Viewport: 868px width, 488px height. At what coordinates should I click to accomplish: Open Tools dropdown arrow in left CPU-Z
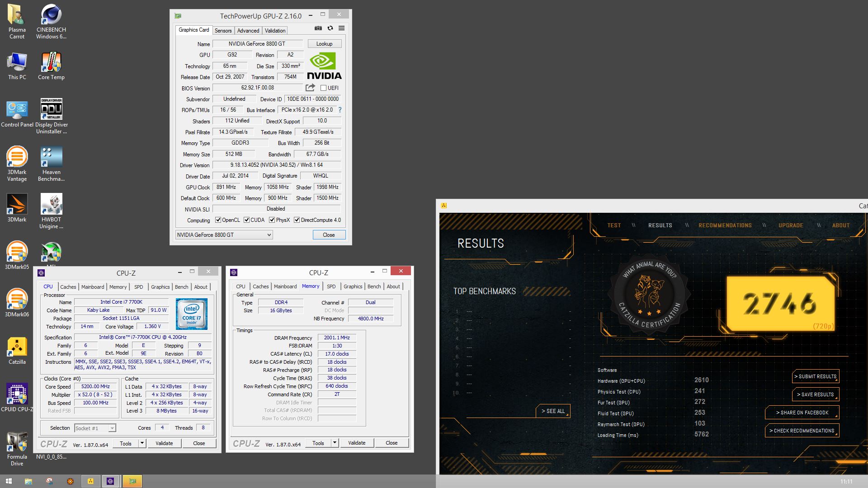tap(142, 443)
